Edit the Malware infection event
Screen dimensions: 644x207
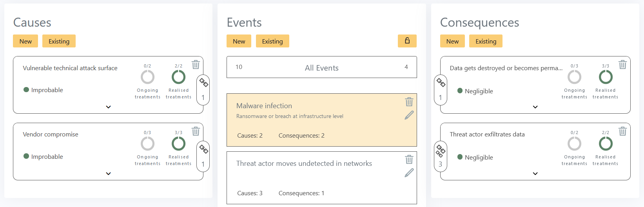409,115
